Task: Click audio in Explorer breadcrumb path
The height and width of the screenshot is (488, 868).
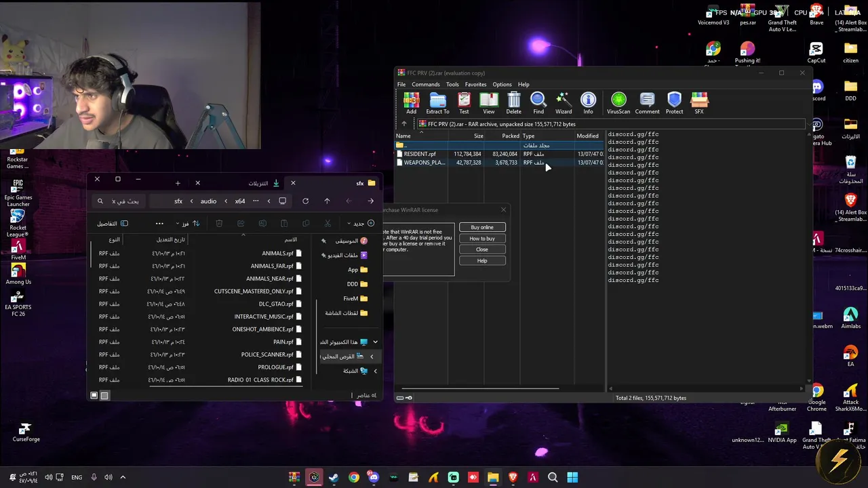Action: (208, 201)
